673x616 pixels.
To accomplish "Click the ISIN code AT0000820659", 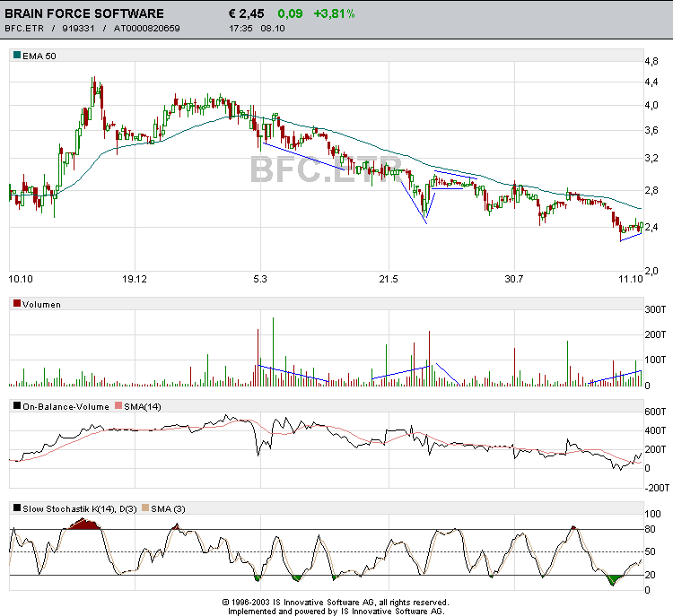I will click(147, 29).
